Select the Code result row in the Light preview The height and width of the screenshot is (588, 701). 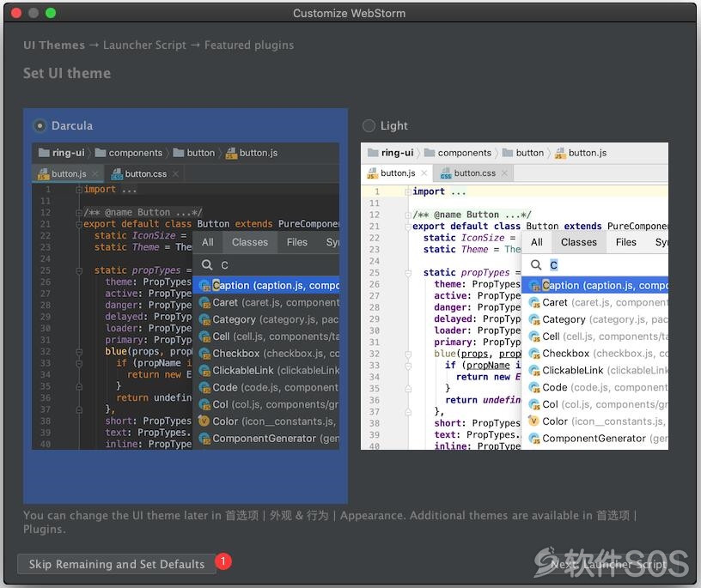click(x=595, y=387)
